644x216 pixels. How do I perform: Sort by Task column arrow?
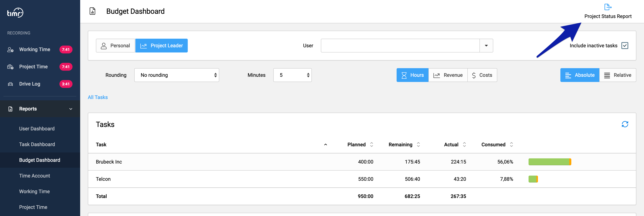coord(325,145)
